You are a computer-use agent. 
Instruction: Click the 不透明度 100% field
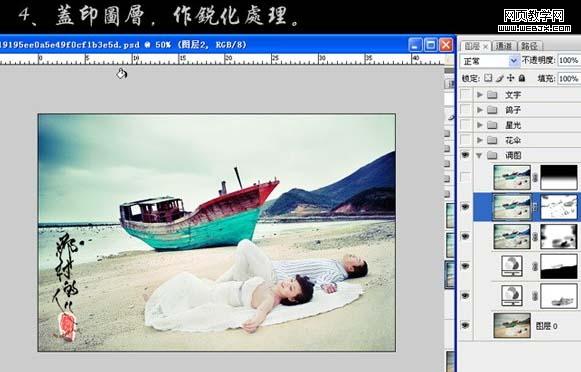[x=569, y=60]
